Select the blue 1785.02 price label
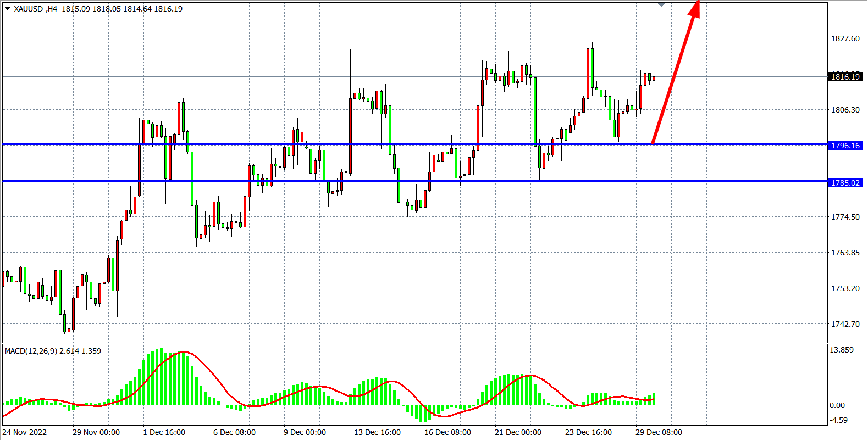868x441 pixels. pos(845,183)
